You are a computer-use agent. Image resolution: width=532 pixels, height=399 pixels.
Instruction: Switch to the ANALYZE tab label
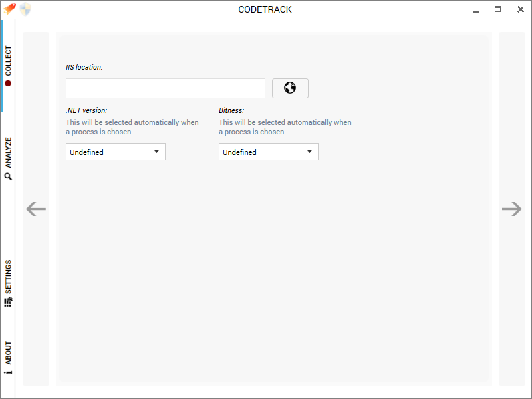point(8,152)
